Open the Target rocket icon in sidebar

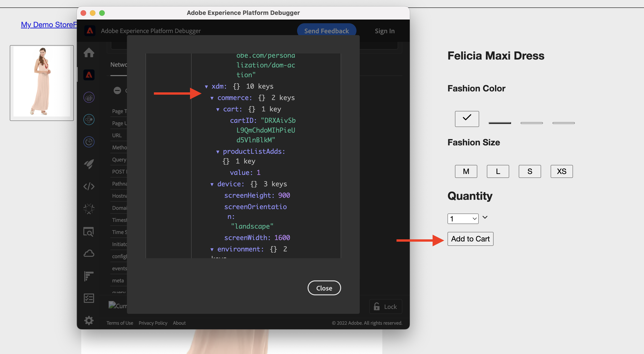89,164
